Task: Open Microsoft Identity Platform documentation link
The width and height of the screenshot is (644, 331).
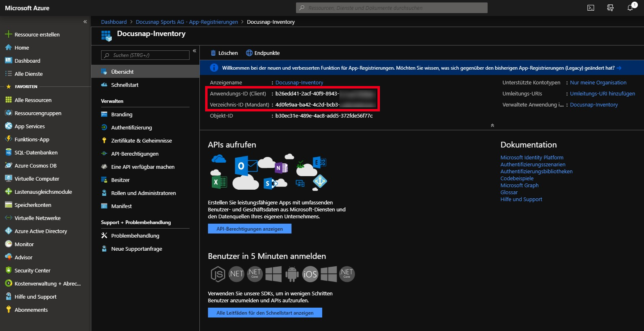Action: pyautogui.click(x=532, y=157)
